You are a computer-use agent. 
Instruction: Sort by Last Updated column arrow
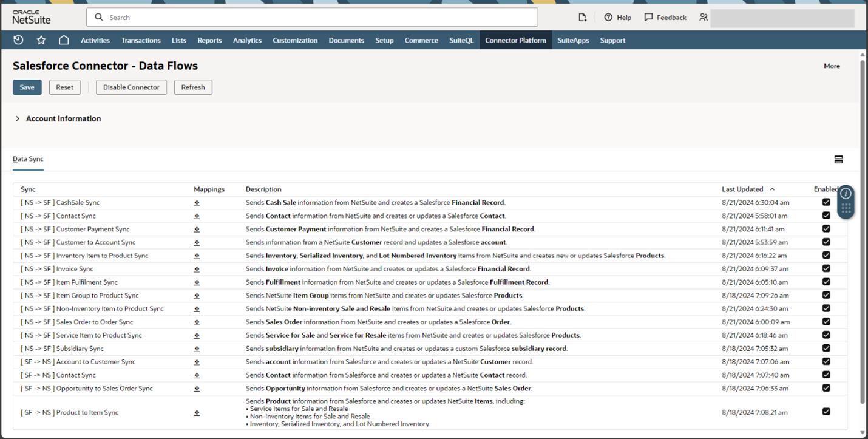tap(772, 189)
